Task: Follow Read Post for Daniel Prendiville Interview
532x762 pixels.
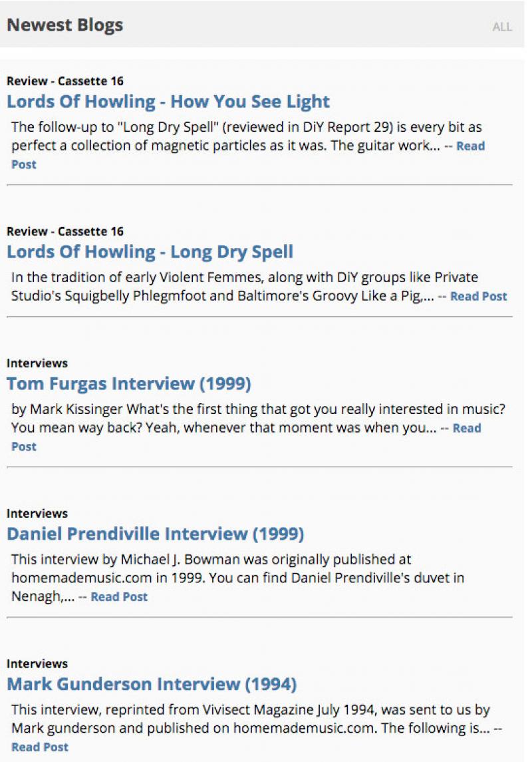Action: tap(119, 597)
